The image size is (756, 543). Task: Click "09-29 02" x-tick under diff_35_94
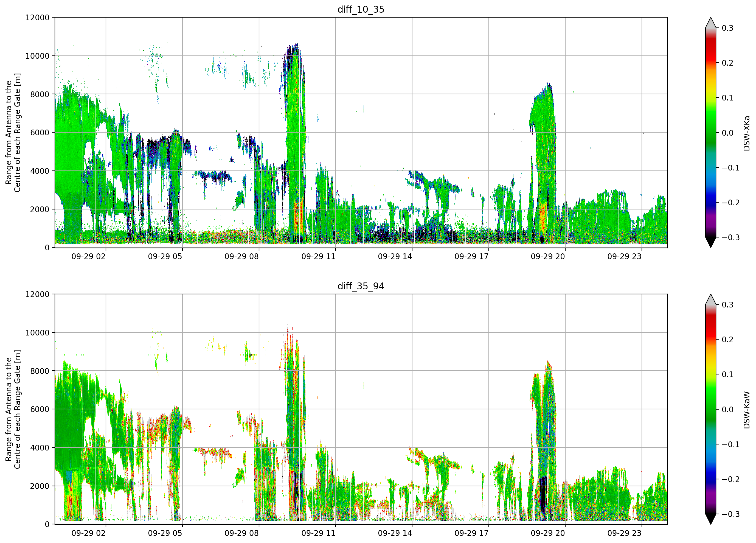click(88, 533)
